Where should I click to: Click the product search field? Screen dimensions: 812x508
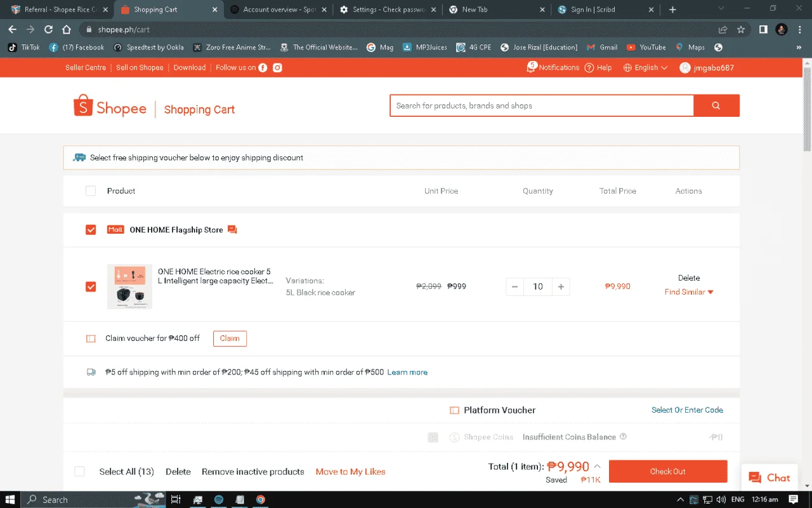542,105
